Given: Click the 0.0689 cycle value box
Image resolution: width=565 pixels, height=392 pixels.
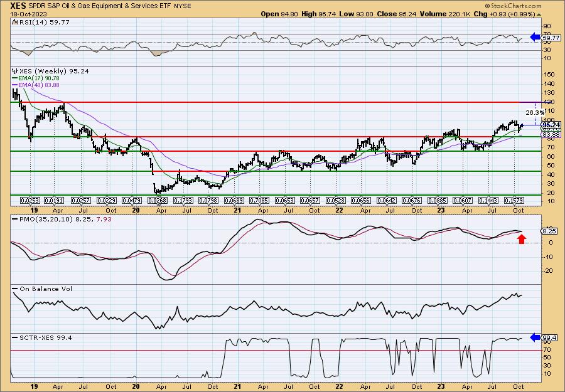Looking at the screenshot, I should coord(234,200).
